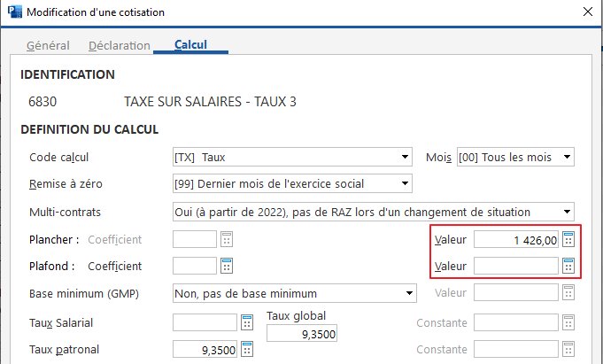Select the Calcul tab
603x364 pixels.
point(190,44)
